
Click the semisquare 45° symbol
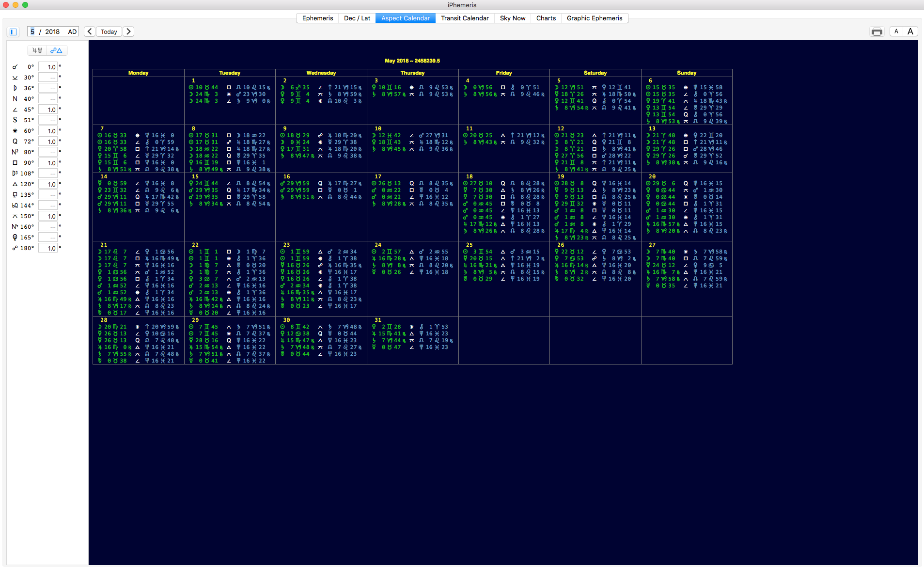(15, 110)
